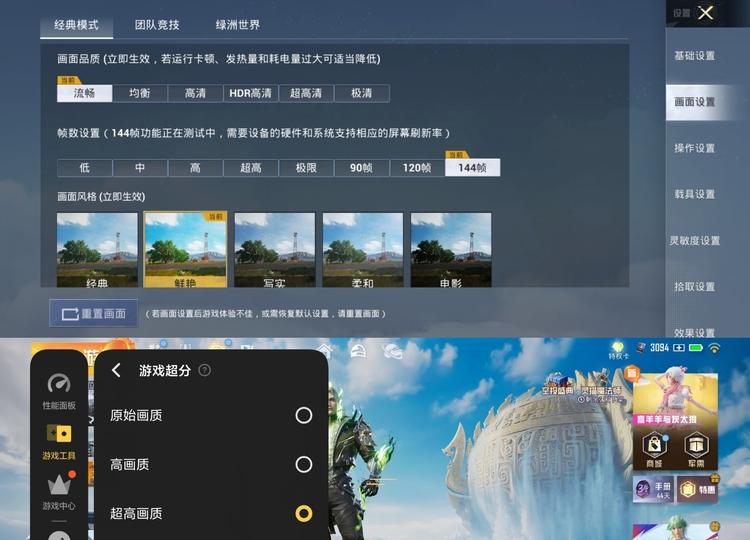The image size is (750, 540).
Task: Set frame rate to 高
Action: [196, 168]
